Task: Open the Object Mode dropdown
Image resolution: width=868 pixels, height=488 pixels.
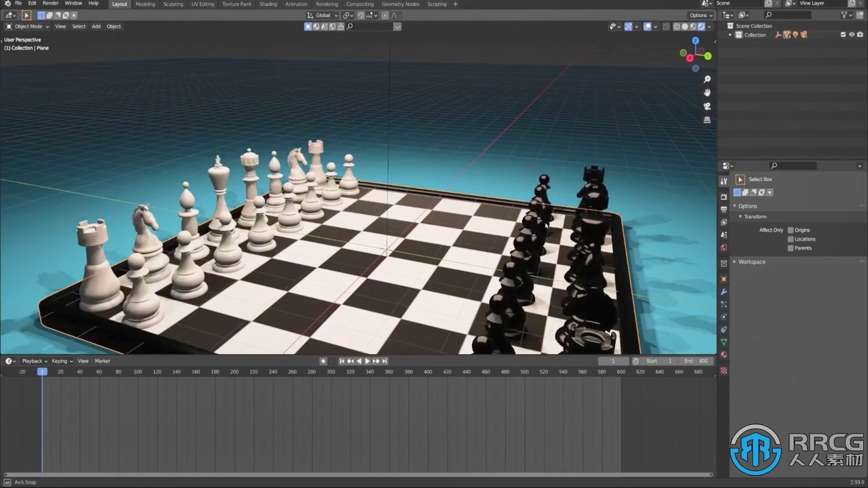Action: pyautogui.click(x=27, y=26)
